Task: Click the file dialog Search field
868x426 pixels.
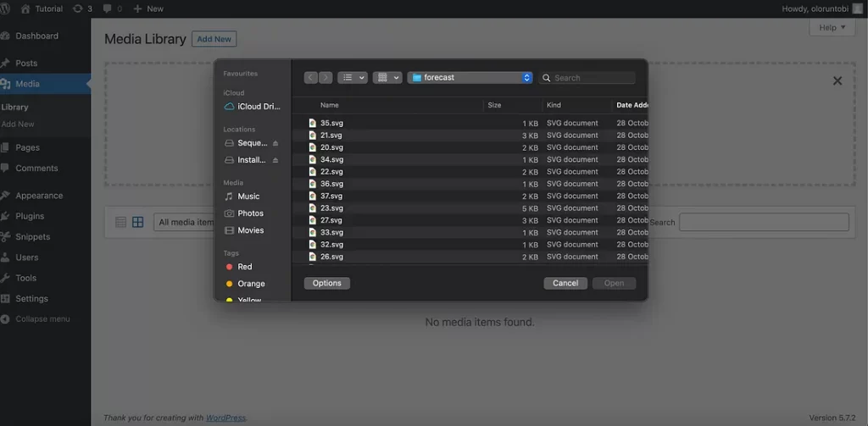Action: [593, 78]
